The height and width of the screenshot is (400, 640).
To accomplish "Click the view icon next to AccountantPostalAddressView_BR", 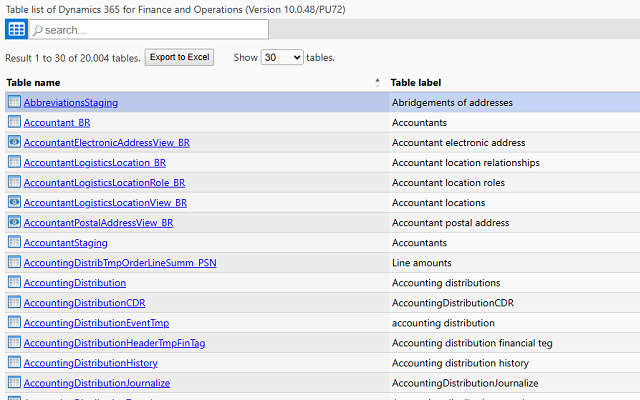I will point(14,222).
